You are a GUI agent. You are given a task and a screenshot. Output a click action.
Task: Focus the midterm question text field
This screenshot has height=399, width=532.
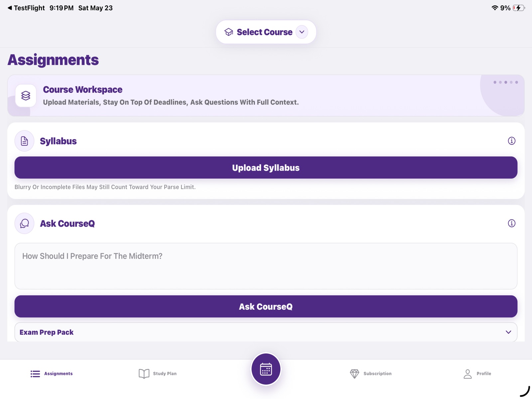click(x=266, y=266)
